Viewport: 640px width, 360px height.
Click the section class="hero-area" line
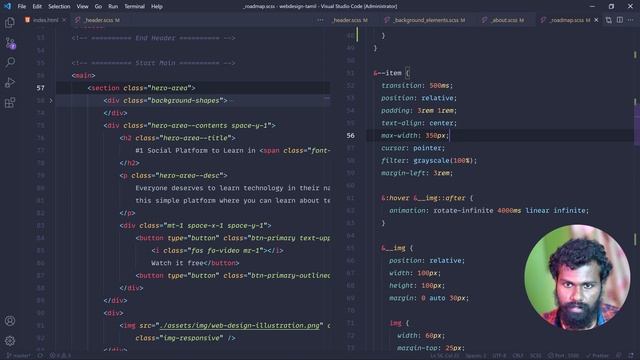[x=141, y=88]
